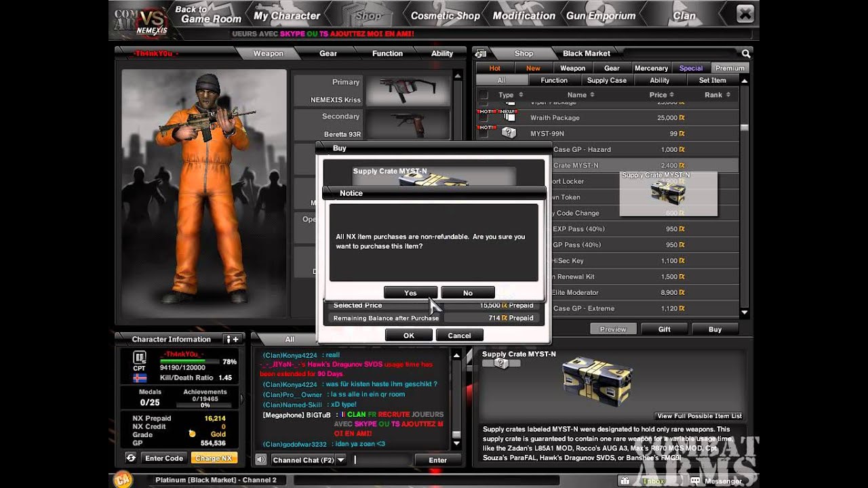
Task: Cancel the Buy dialog
Action: tap(459, 335)
